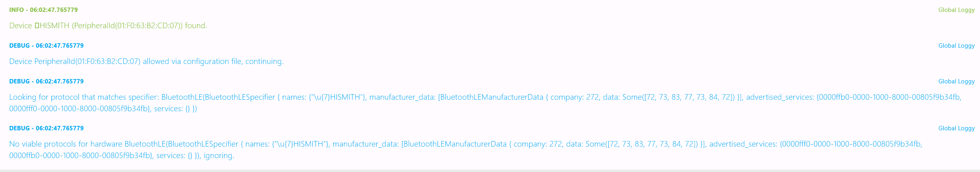Click the PeripheralId address in green INFO message

coord(128,26)
